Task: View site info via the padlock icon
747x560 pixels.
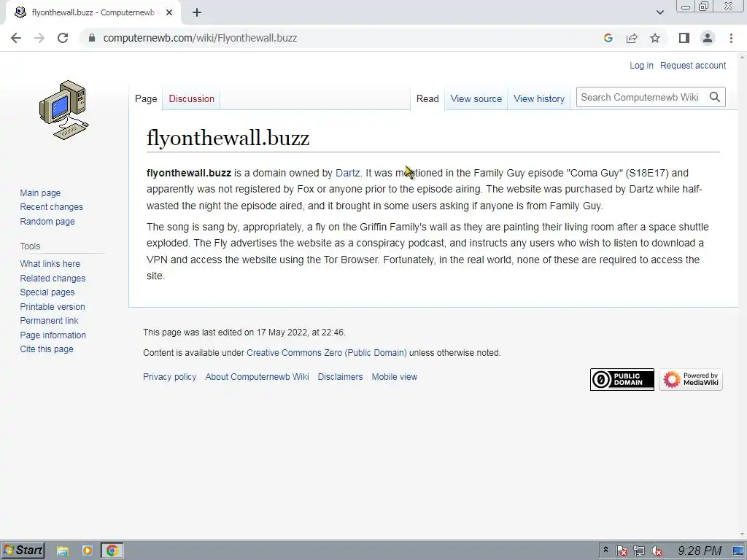Action: [92, 38]
